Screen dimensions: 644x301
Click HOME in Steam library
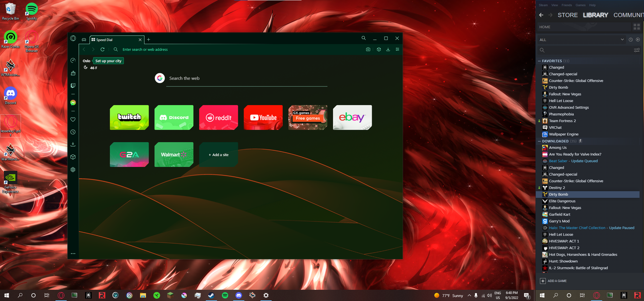[x=545, y=27]
